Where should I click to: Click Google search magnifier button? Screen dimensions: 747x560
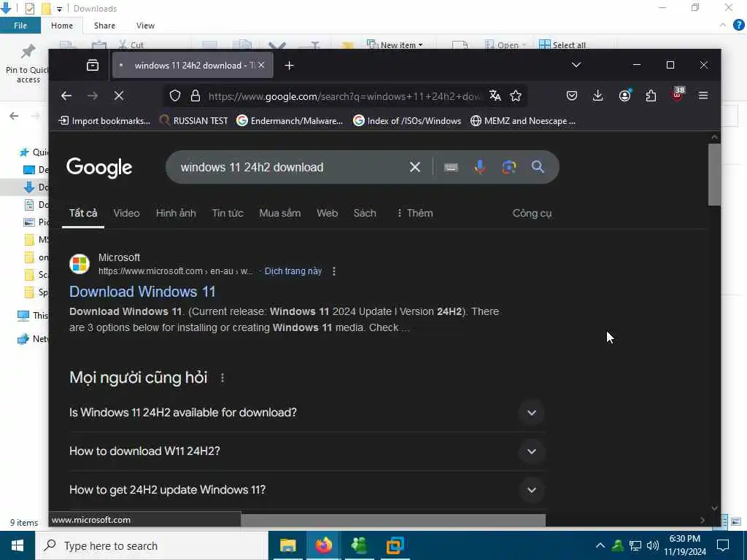pos(538,167)
